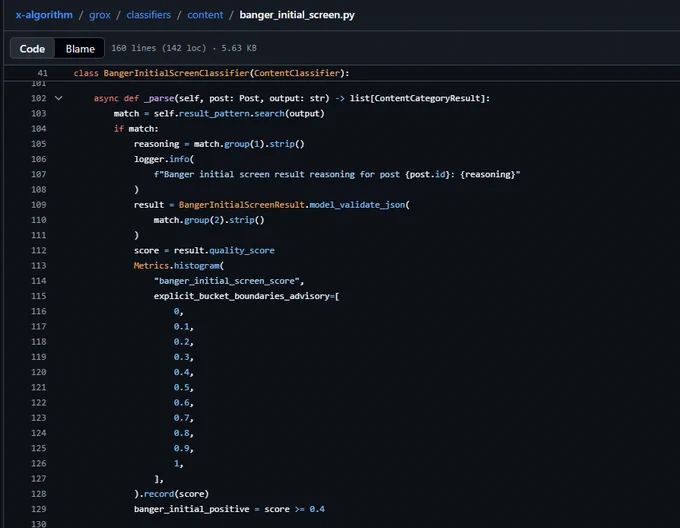Collapse the _parse function fold chevron
Image resolution: width=680 pixels, height=528 pixels.
coord(59,98)
